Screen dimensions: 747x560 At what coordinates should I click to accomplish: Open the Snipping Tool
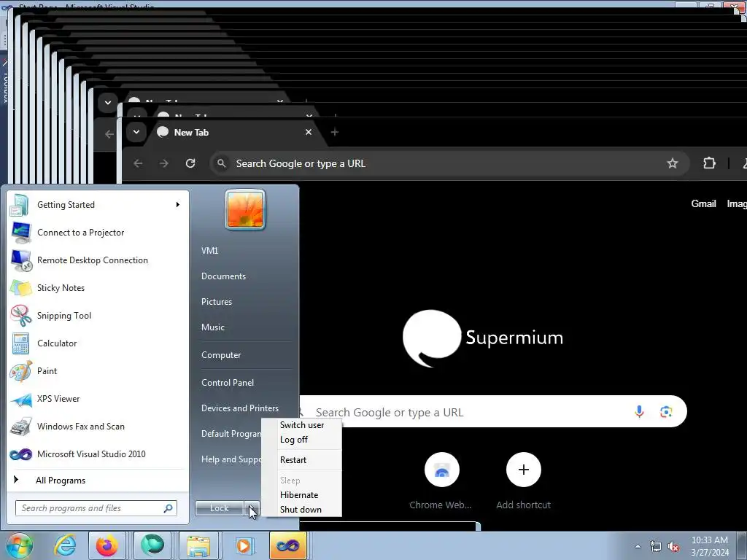pyautogui.click(x=98, y=315)
